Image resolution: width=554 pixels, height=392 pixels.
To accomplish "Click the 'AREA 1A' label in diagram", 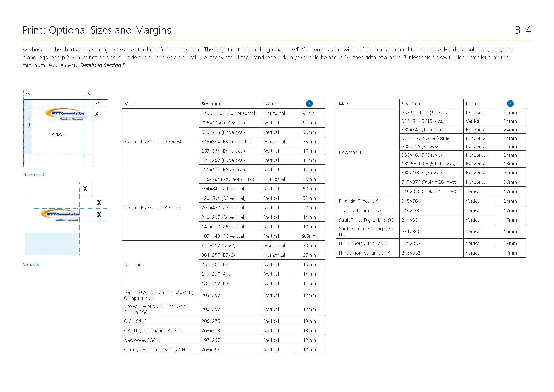I will coord(60,134).
